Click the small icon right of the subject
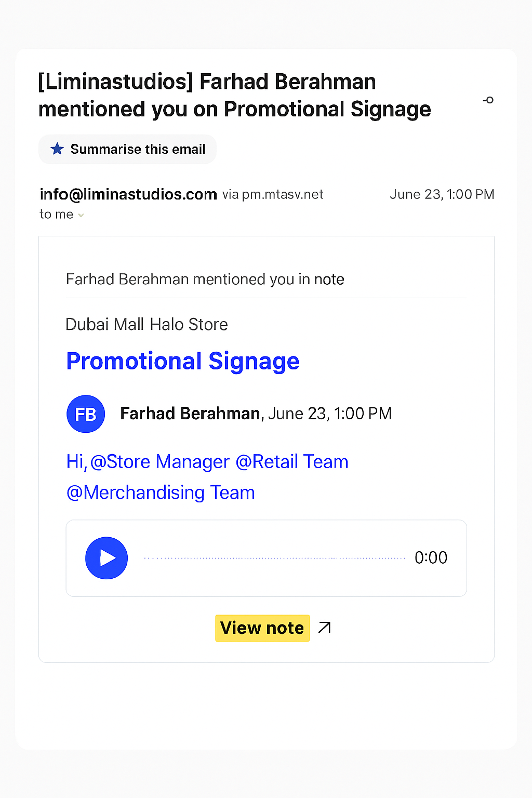532x798 pixels. pos(488,100)
